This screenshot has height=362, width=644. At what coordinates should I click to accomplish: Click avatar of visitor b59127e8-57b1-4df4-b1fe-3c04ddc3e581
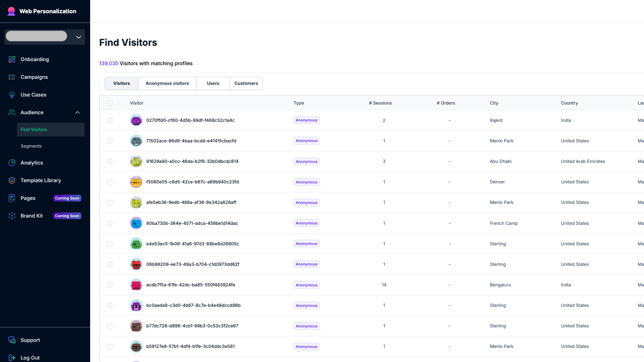[136, 346]
